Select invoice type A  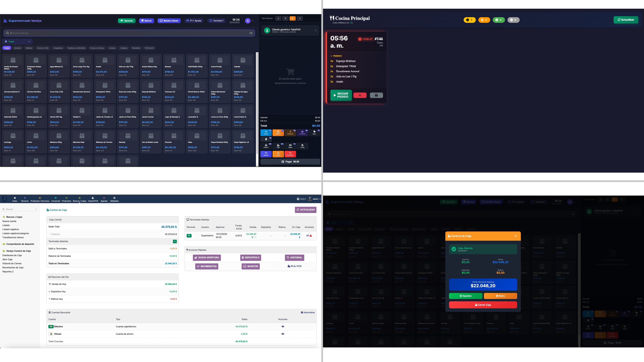pos(278,18)
